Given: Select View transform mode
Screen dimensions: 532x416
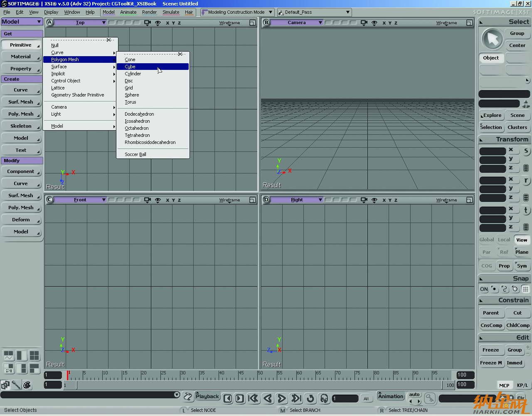Looking at the screenshot, I should click(x=522, y=240).
